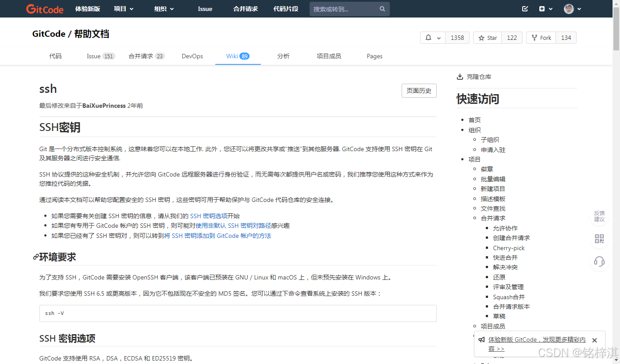Click the megaphone icon in promo popup
The width and height of the screenshot is (620, 364).
(x=481, y=340)
